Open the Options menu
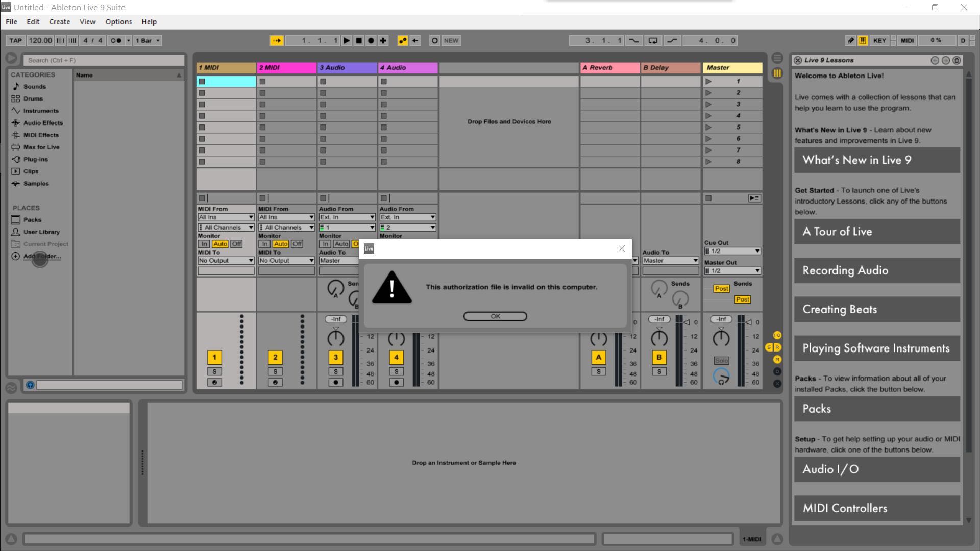This screenshot has height=551, width=980. coord(118,22)
